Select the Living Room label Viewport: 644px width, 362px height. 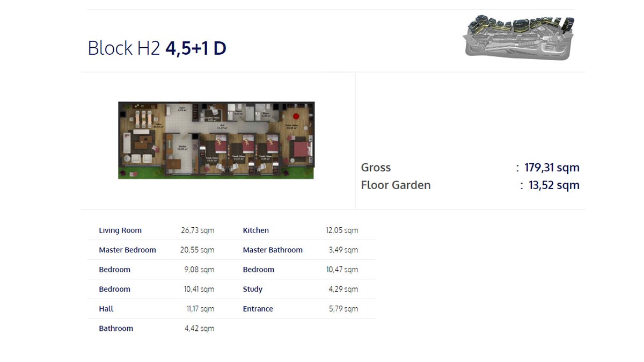pyautogui.click(x=120, y=230)
